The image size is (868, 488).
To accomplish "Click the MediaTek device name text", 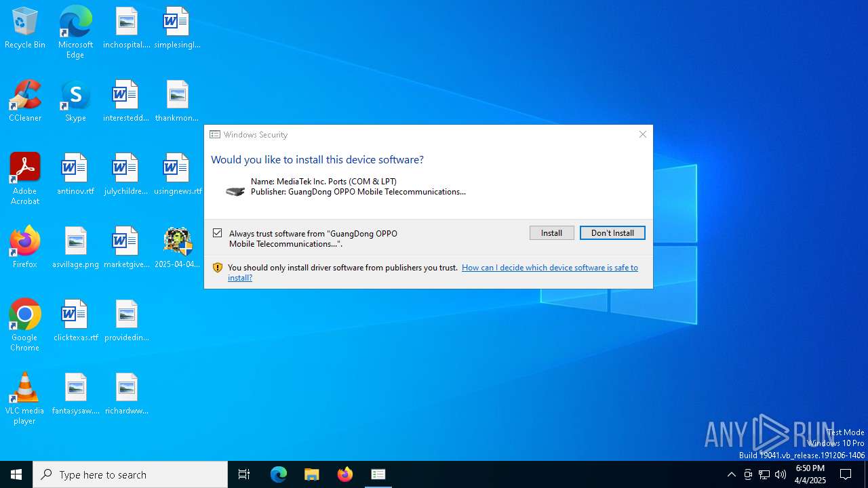I will click(x=323, y=182).
